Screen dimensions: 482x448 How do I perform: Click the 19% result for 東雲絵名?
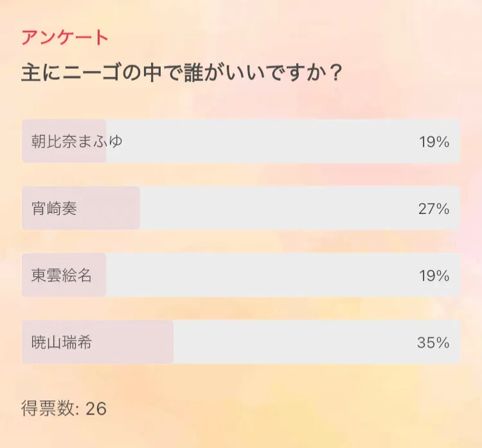(x=434, y=276)
